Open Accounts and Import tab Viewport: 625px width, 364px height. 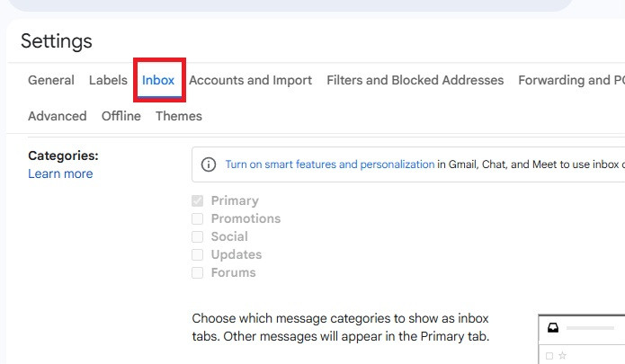click(250, 80)
